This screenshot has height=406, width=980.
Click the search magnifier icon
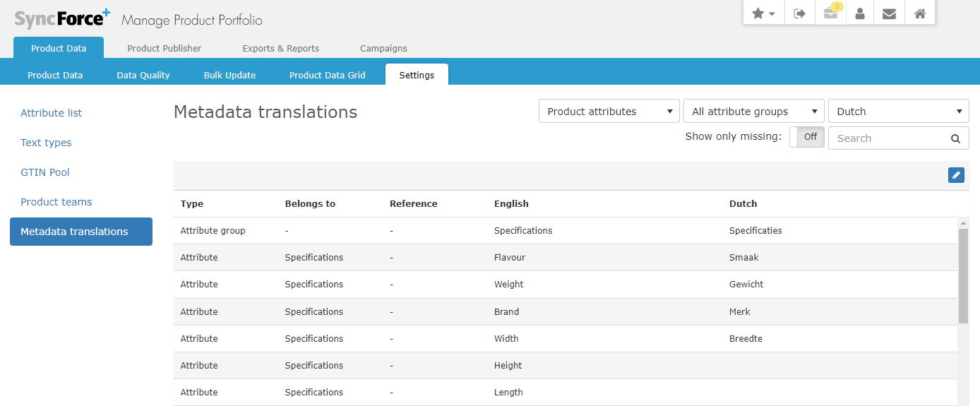click(955, 138)
